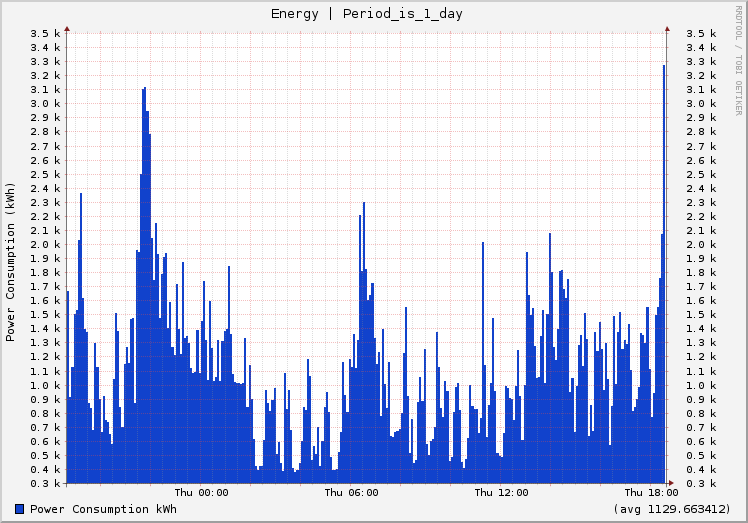Click the right-axis '3.5 k' label

tap(701, 33)
